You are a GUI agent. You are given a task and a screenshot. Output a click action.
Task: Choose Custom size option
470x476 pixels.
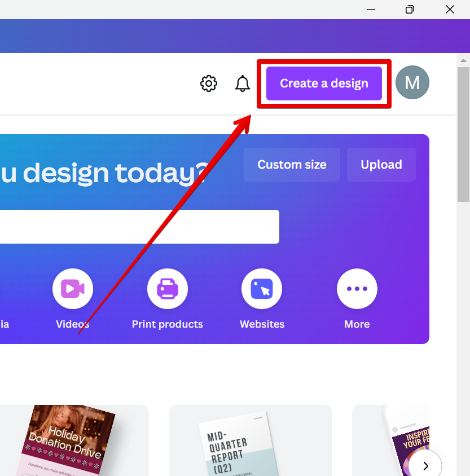point(292,165)
